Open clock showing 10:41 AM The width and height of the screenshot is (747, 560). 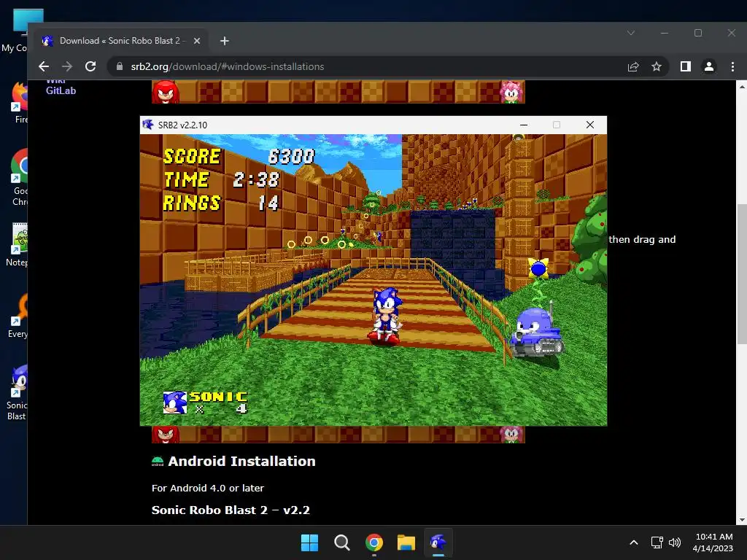click(x=713, y=542)
